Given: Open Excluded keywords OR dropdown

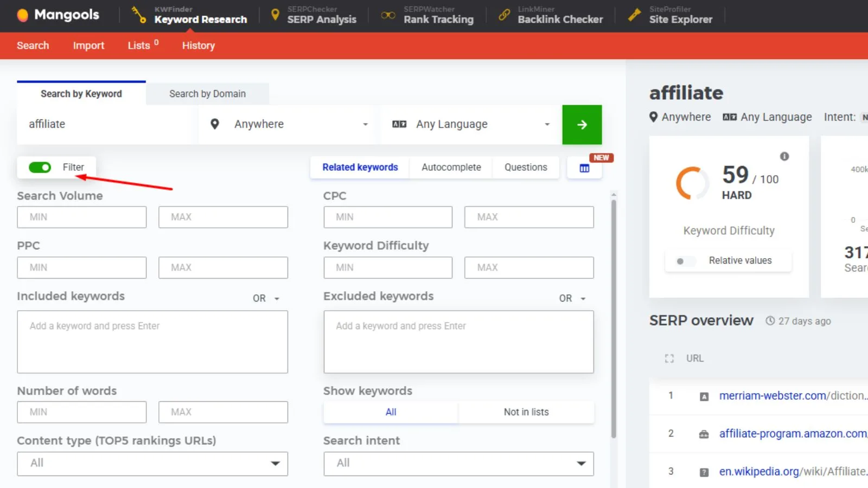Looking at the screenshot, I should 572,298.
